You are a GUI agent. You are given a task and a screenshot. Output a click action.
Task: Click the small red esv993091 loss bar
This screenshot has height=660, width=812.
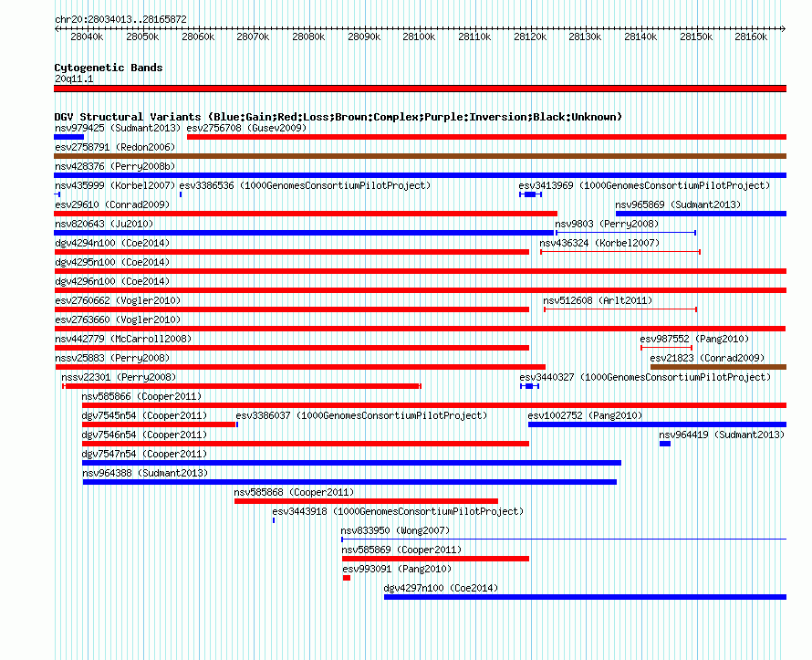pyautogui.click(x=347, y=578)
